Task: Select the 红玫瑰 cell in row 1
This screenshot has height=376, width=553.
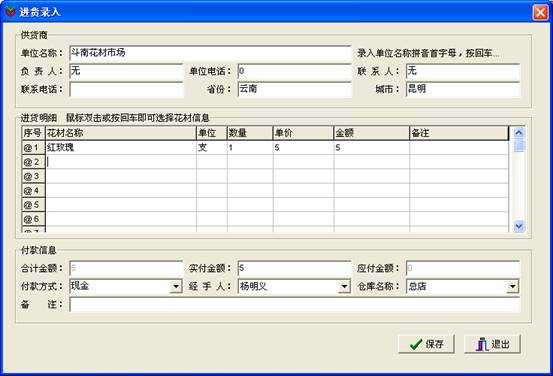Action: pos(121,147)
